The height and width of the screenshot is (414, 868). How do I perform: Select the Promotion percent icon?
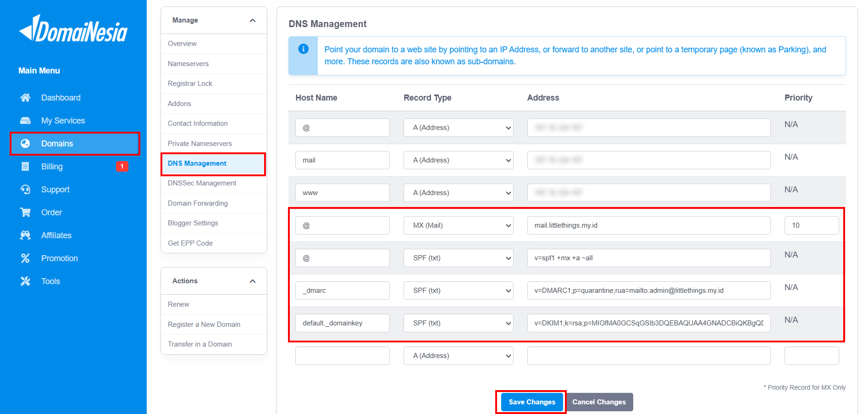tap(26, 258)
